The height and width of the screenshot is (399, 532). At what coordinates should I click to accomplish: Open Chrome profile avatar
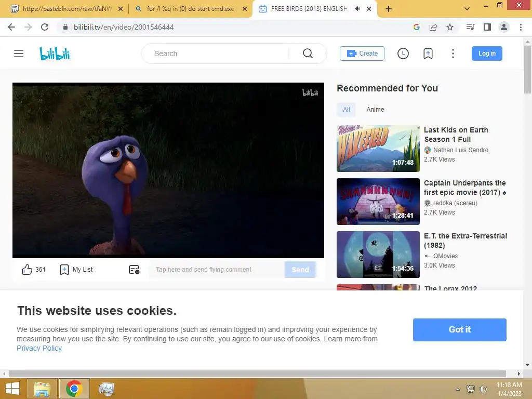[x=504, y=27]
